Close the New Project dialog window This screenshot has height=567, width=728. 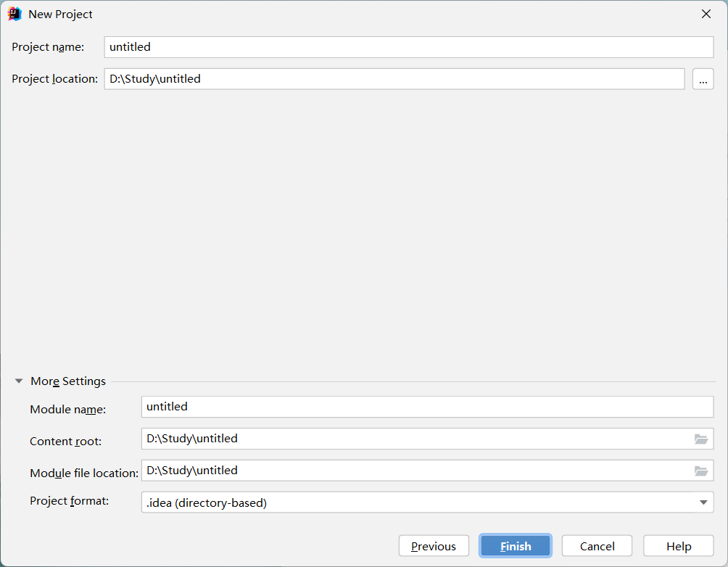tap(706, 14)
